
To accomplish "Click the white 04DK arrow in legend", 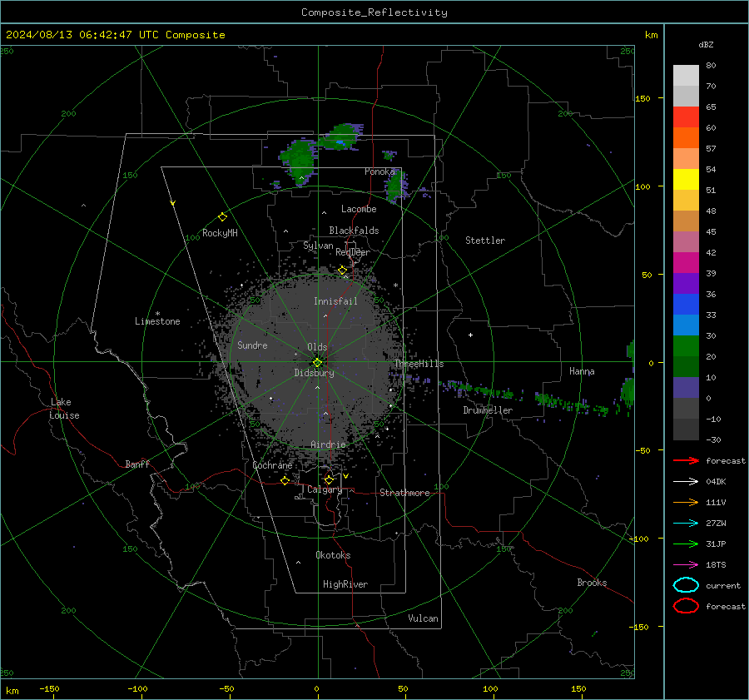I will point(686,481).
